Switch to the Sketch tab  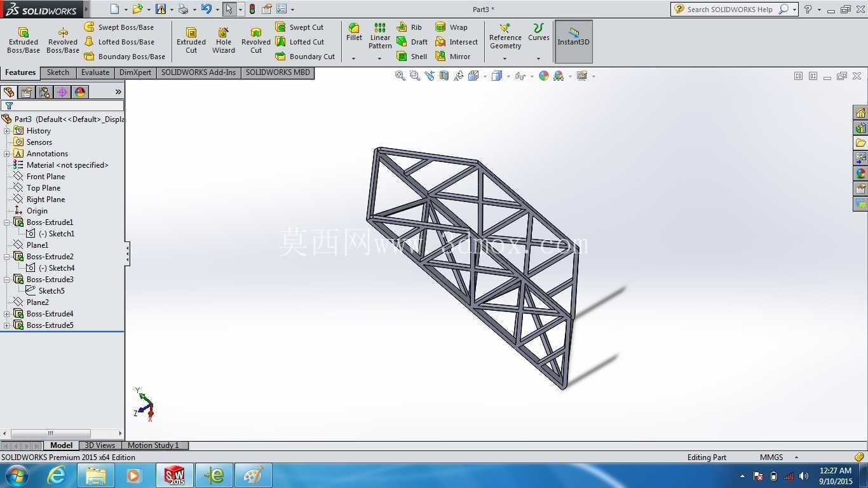(x=58, y=72)
